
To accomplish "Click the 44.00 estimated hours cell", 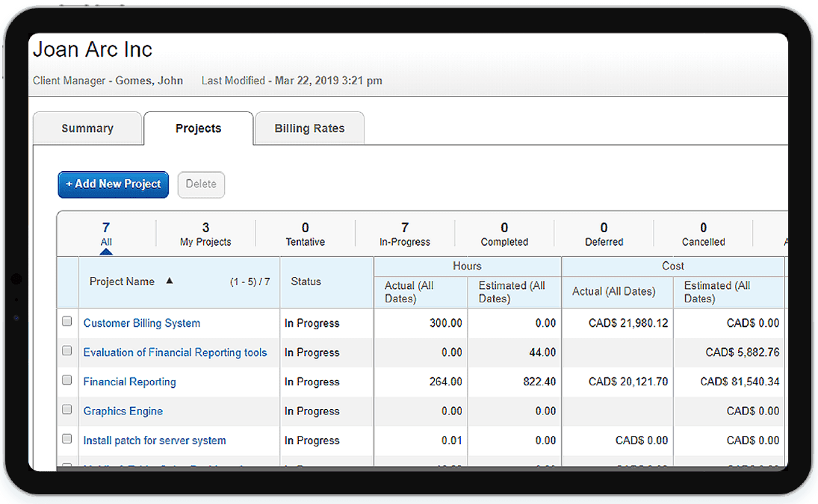I will 542,352.
